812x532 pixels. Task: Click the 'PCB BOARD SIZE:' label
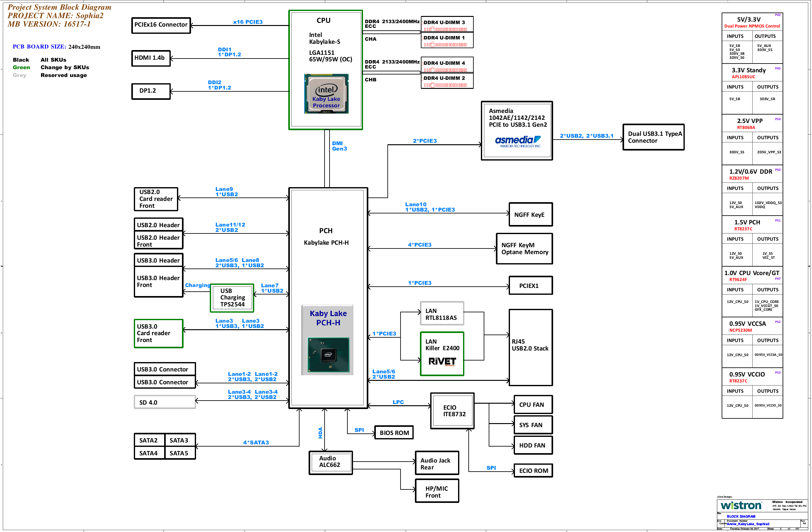tap(39, 47)
